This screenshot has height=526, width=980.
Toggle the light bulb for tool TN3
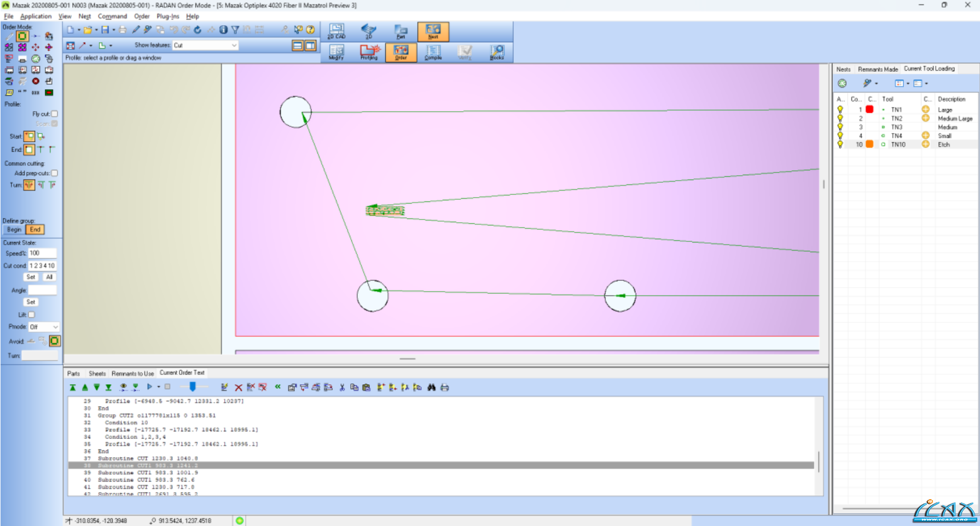click(x=840, y=127)
